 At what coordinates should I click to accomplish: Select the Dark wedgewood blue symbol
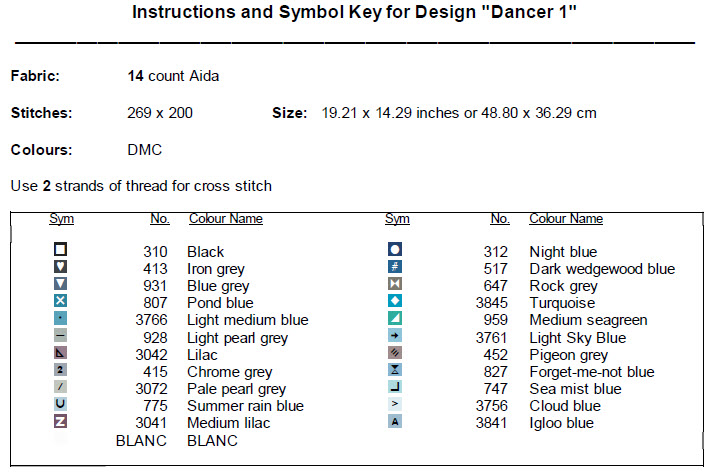point(395,268)
